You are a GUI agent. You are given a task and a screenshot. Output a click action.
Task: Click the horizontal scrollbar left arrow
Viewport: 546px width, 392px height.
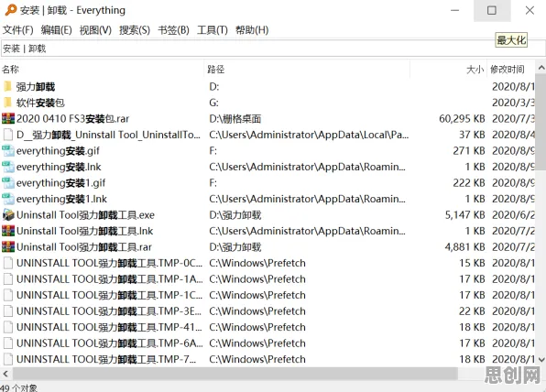click(5, 375)
